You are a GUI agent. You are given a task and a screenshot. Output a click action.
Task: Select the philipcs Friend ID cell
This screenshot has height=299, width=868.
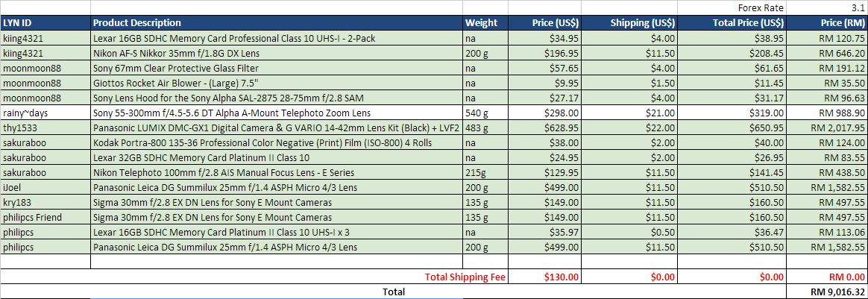click(x=45, y=217)
